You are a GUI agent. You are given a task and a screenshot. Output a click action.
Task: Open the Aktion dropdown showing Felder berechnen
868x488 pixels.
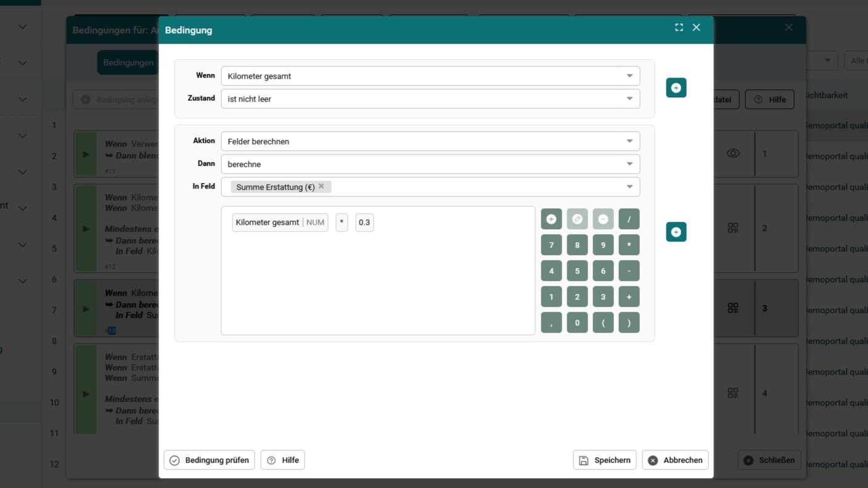[x=430, y=141]
